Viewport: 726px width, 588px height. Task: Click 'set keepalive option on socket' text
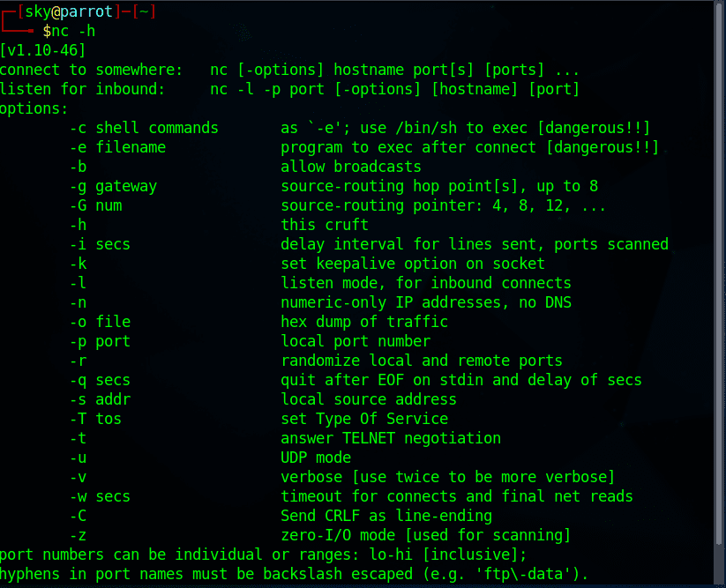click(412, 264)
